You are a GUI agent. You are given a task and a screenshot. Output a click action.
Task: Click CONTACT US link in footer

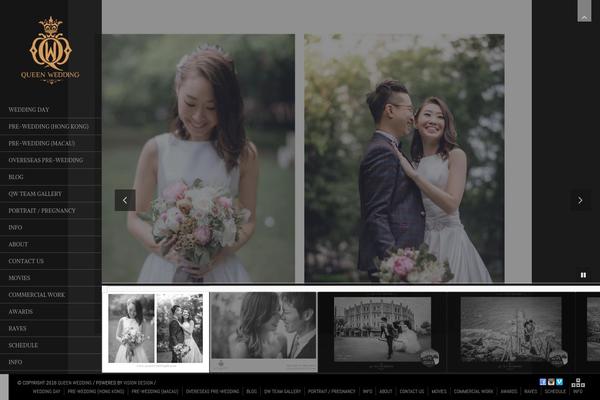pos(412,392)
